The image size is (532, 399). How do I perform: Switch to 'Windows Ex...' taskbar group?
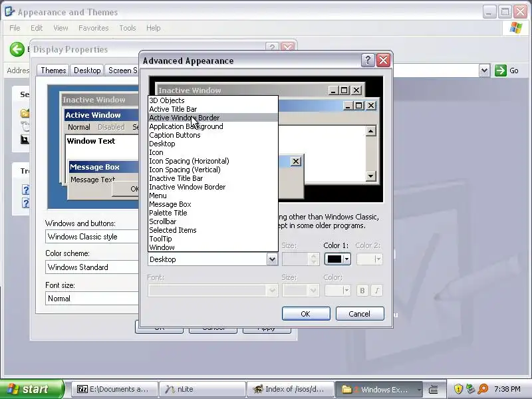pos(378,389)
